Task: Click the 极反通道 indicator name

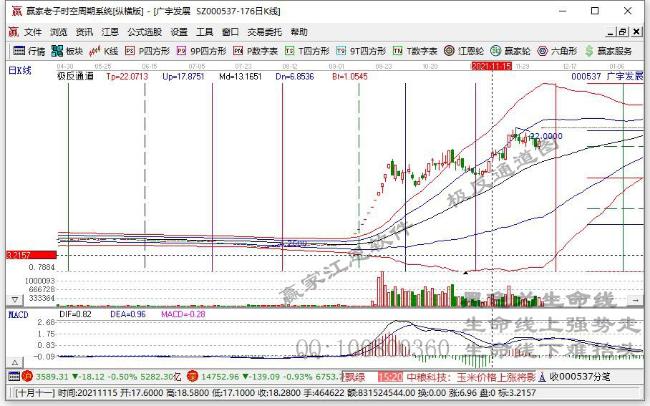Action: tap(75, 76)
